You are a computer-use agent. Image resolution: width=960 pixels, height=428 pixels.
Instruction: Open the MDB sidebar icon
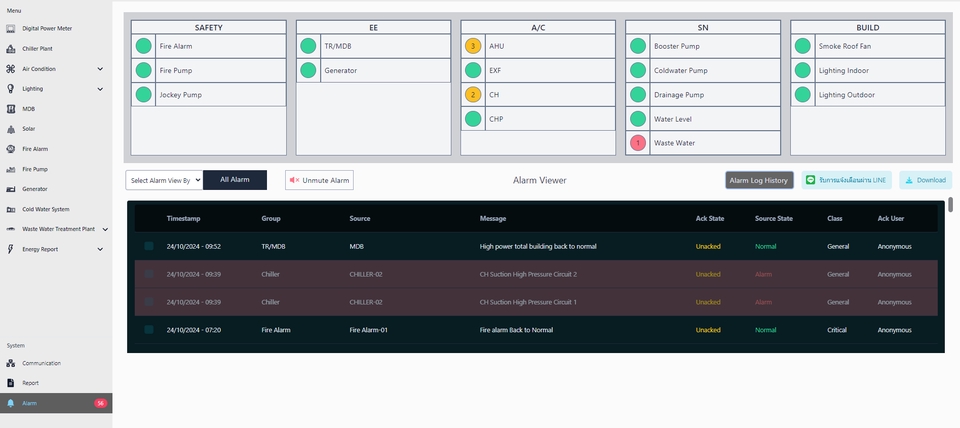tap(10, 109)
